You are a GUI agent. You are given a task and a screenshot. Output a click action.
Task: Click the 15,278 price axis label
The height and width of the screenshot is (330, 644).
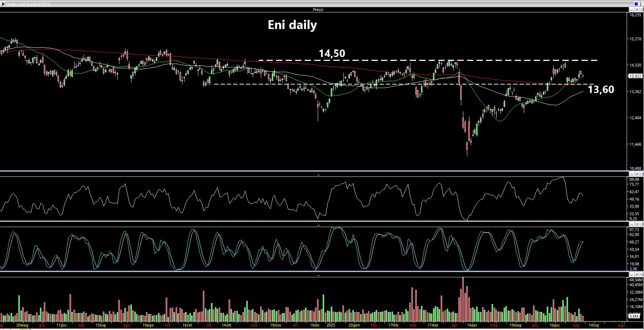[x=635, y=39]
